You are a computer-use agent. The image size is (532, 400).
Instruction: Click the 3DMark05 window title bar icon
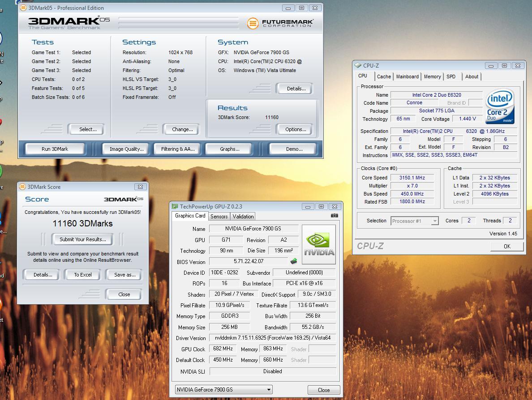coord(23,8)
